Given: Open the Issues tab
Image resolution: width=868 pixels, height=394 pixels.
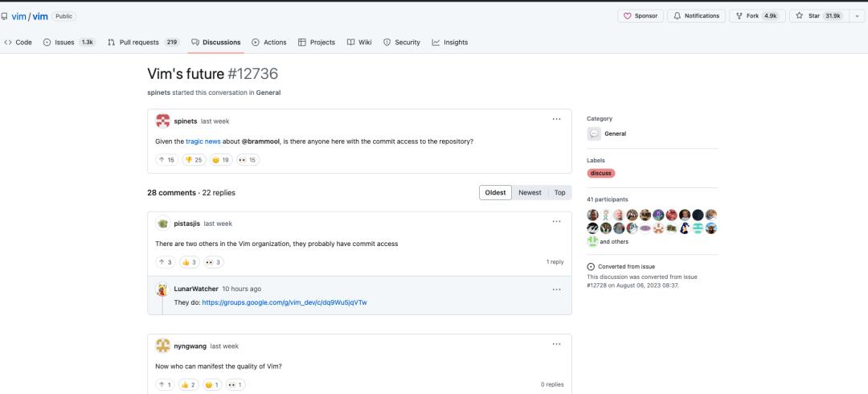Looking at the screenshot, I should (69, 42).
